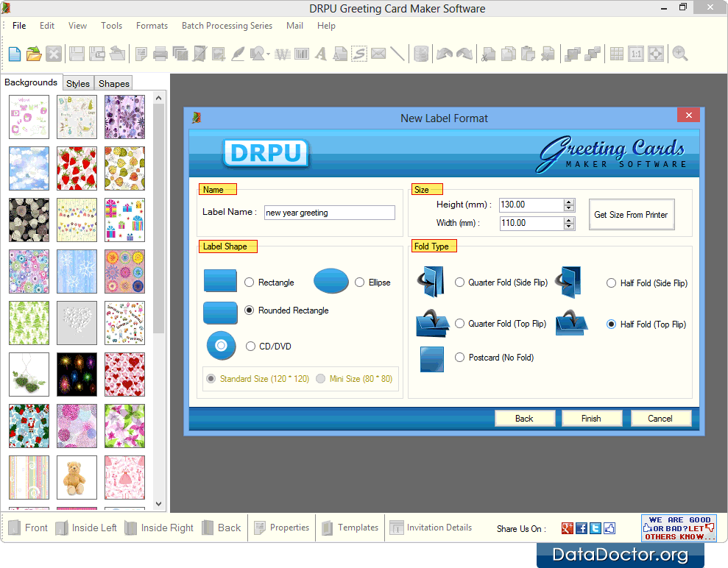Open the File menu
The image size is (728, 568).
click(19, 26)
